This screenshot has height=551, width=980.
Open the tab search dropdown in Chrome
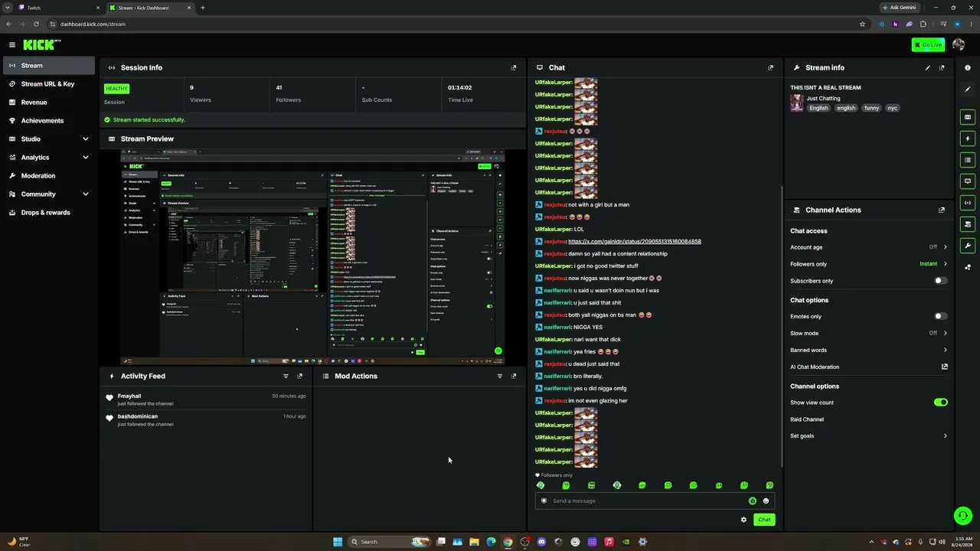pyautogui.click(x=8, y=8)
